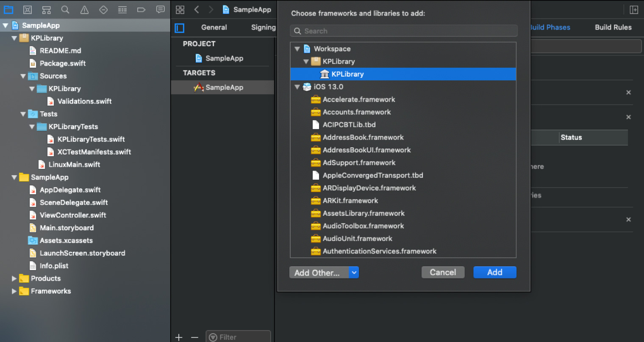
Task: Click the ACIPCBTLib.tbd file icon
Action: [x=316, y=125]
